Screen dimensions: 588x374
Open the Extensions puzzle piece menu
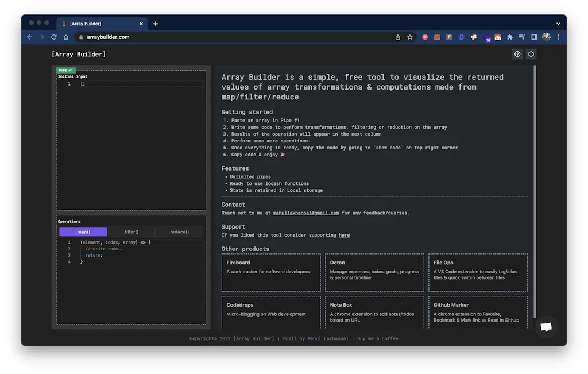click(510, 37)
